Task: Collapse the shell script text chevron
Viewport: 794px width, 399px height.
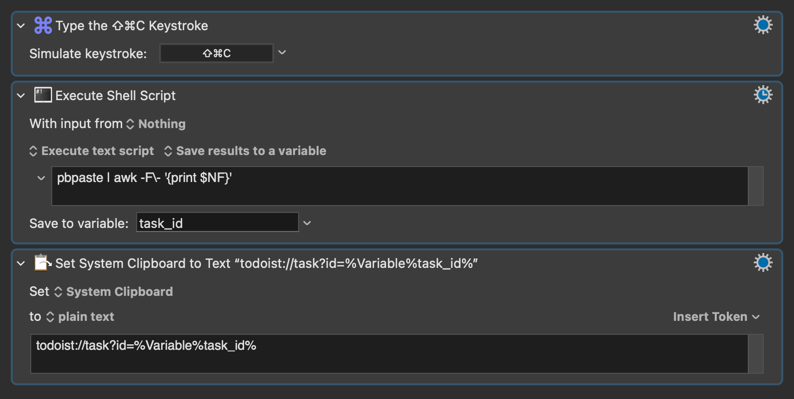Action: click(42, 178)
